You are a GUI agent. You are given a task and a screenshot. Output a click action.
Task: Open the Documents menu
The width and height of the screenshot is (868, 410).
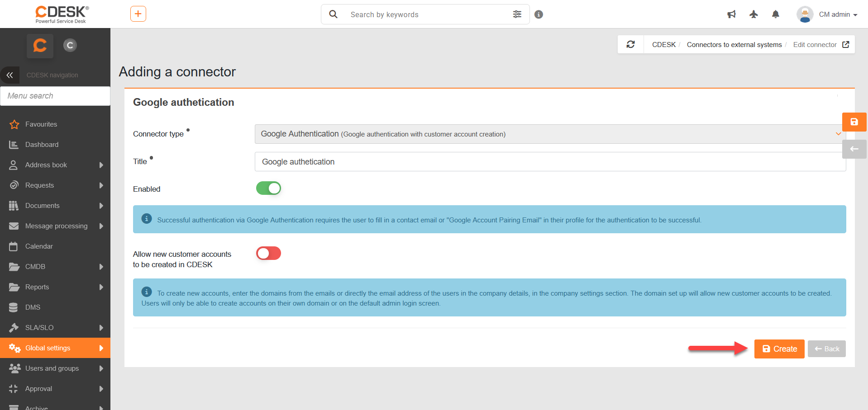(x=43, y=206)
